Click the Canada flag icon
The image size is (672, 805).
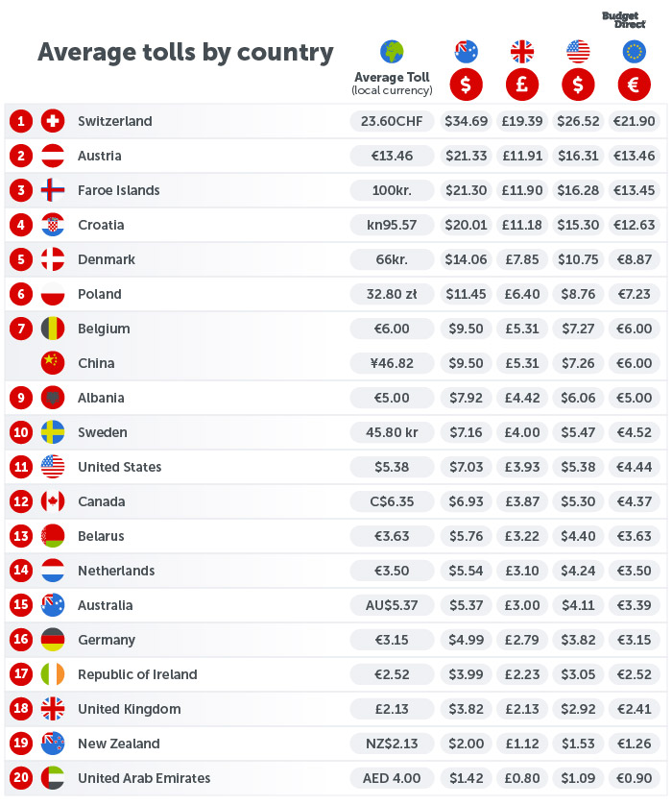(53, 501)
